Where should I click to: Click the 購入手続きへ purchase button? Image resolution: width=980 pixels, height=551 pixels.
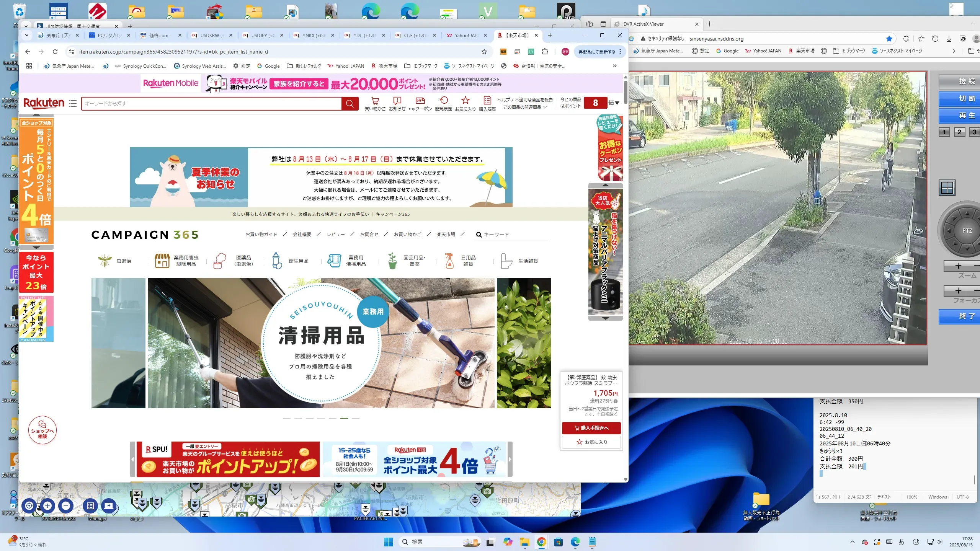pyautogui.click(x=591, y=428)
